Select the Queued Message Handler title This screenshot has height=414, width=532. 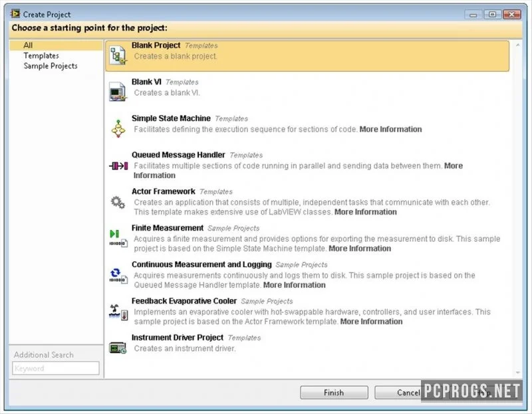point(178,155)
